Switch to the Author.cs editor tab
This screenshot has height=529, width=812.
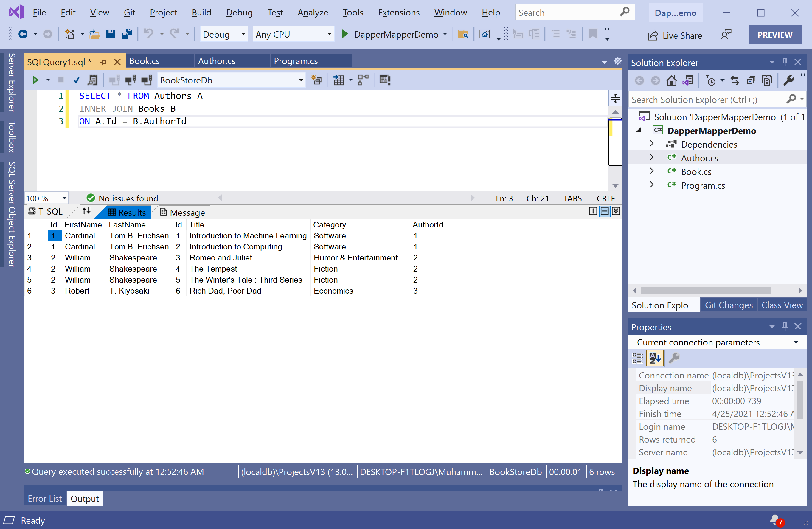pos(217,61)
